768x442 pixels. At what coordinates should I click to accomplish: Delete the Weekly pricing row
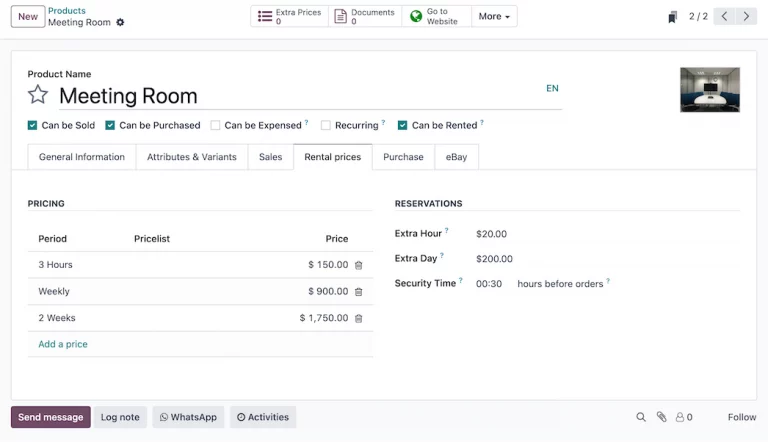[x=359, y=292]
